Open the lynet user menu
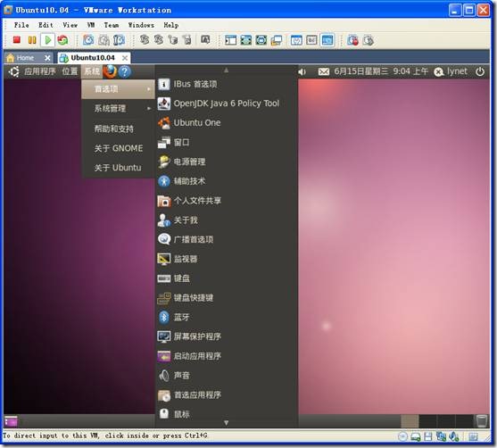The image size is (497, 448). pyautogui.click(x=451, y=71)
